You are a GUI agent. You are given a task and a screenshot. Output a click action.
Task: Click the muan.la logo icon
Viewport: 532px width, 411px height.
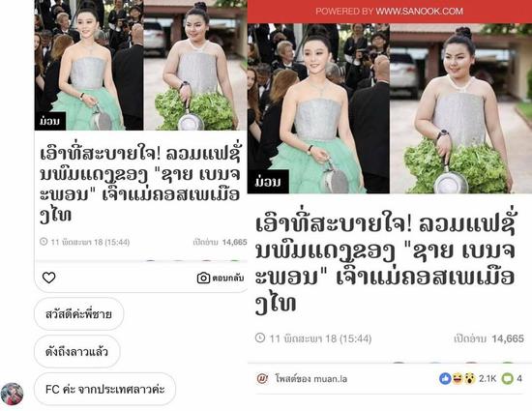click(262, 378)
